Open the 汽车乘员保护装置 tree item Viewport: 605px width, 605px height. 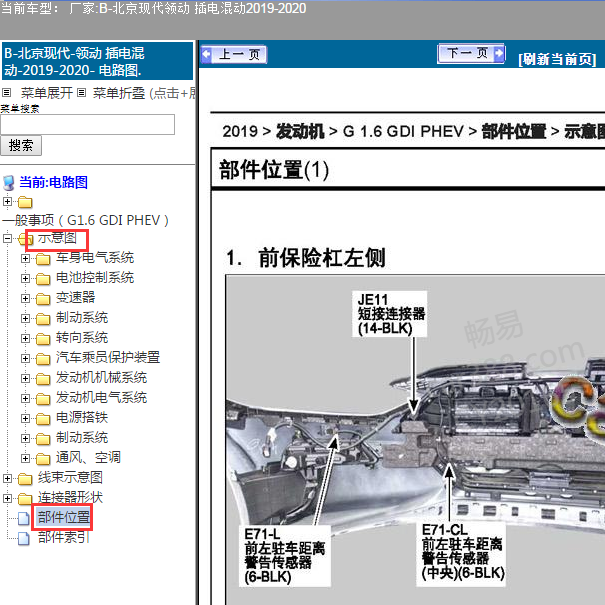[x=108, y=358]
